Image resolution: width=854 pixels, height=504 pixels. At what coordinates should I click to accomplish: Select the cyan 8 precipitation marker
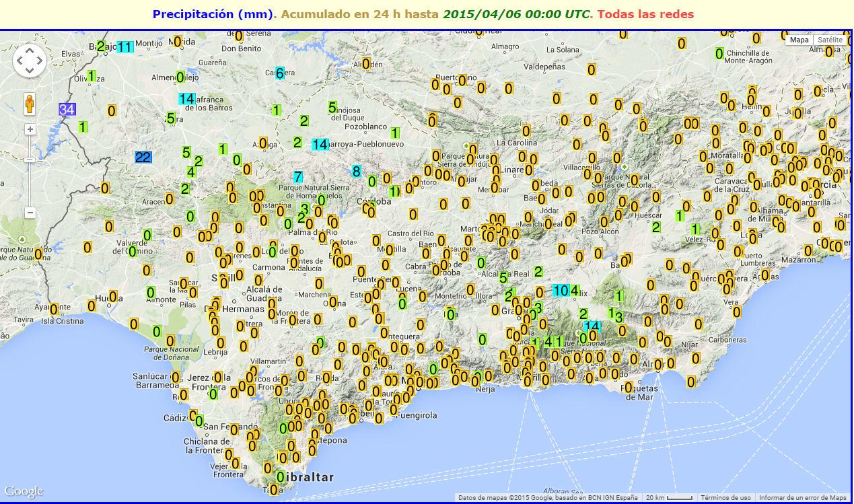[356, 171]
